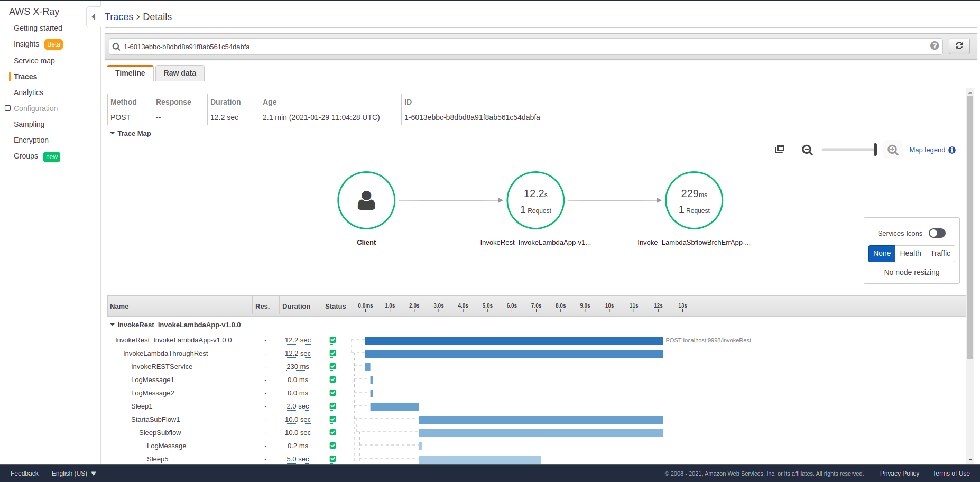Click the search help question mark icon

coord(935,46)
